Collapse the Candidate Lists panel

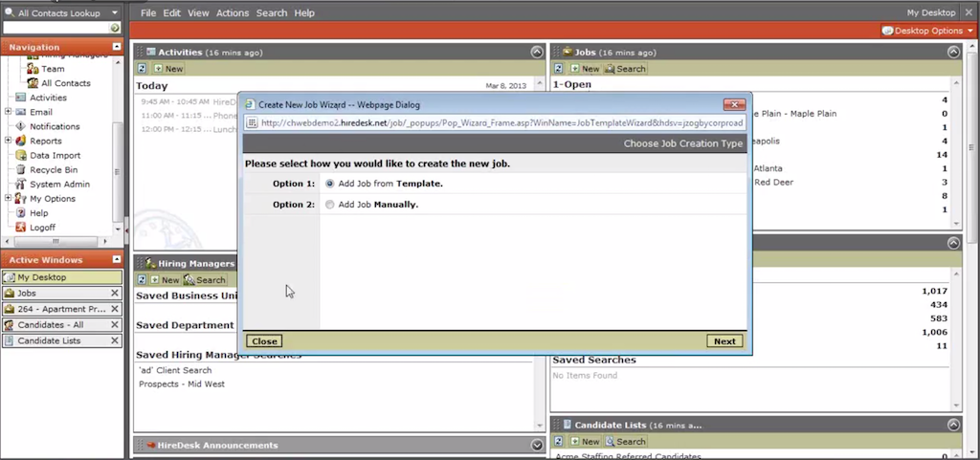click(x=953, y=425)
